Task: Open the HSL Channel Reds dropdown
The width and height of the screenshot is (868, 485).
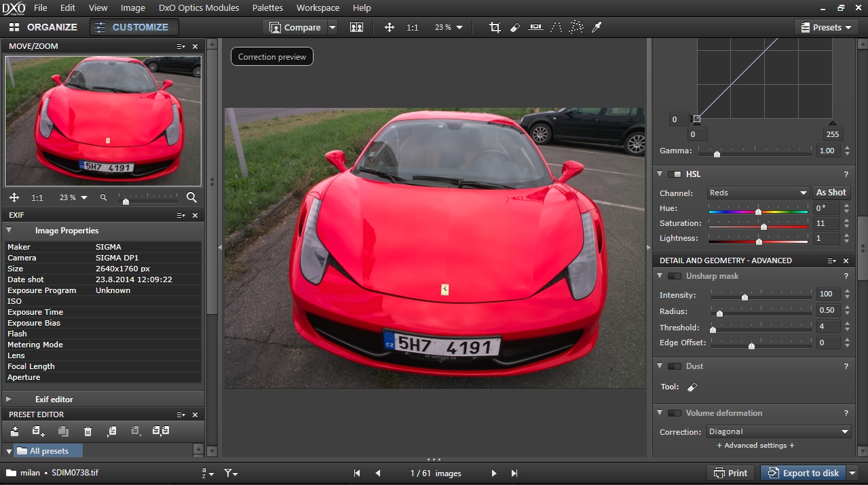Action: tap(758, 193)
